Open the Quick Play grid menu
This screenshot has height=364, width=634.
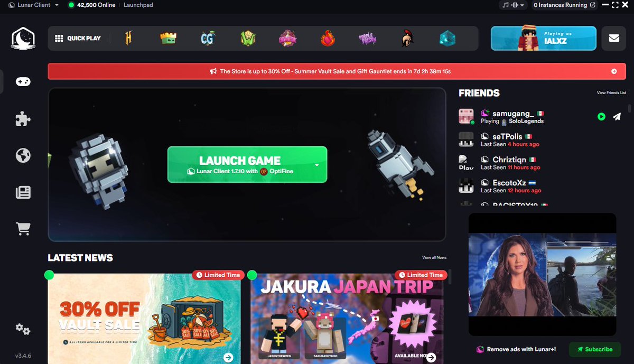click(78, 39)
